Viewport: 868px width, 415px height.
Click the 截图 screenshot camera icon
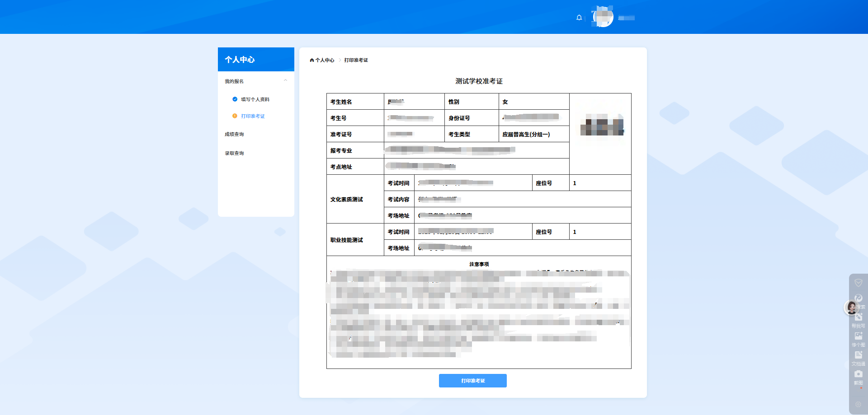point(858,374)
